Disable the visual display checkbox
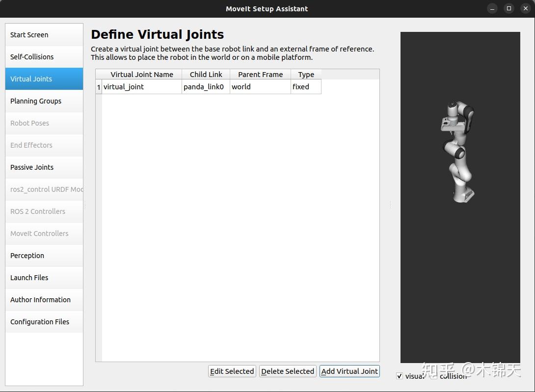This screenshot has width=535, height=392. tap(400, 376)
